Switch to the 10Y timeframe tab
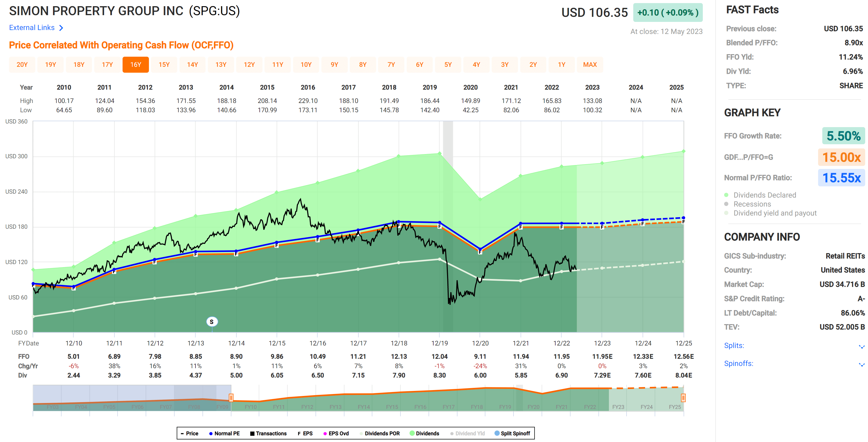 pyautogui.click(x=306, y=64)
